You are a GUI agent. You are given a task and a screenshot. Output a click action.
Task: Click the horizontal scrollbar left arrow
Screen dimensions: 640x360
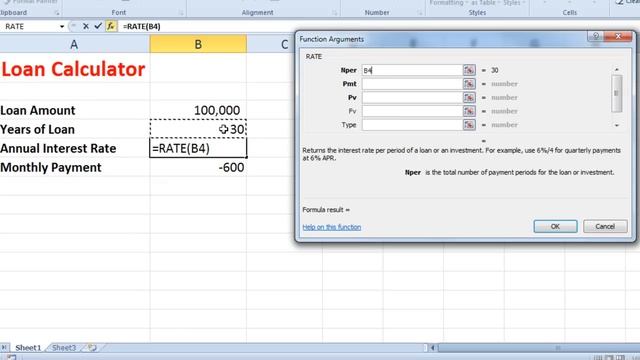(432, 348)
